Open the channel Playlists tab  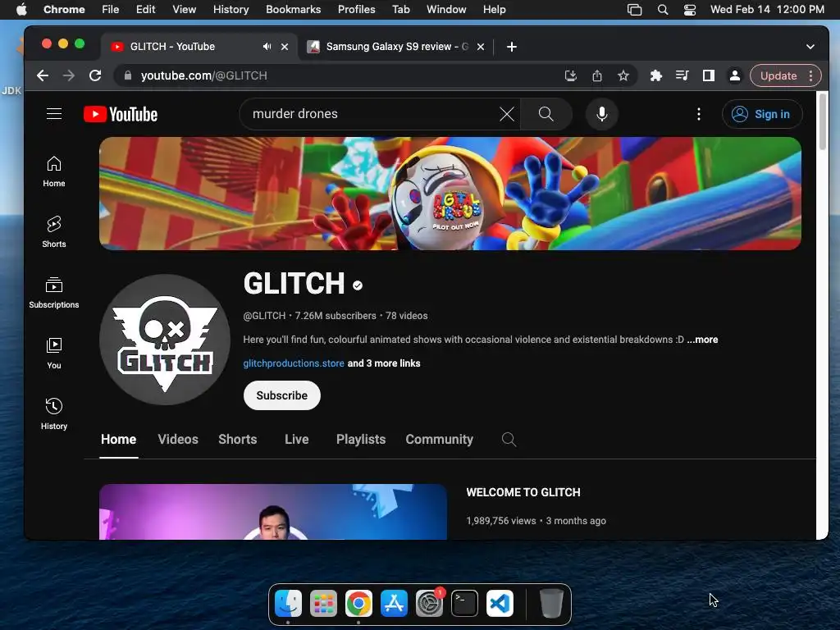click(x=361, y=440)
